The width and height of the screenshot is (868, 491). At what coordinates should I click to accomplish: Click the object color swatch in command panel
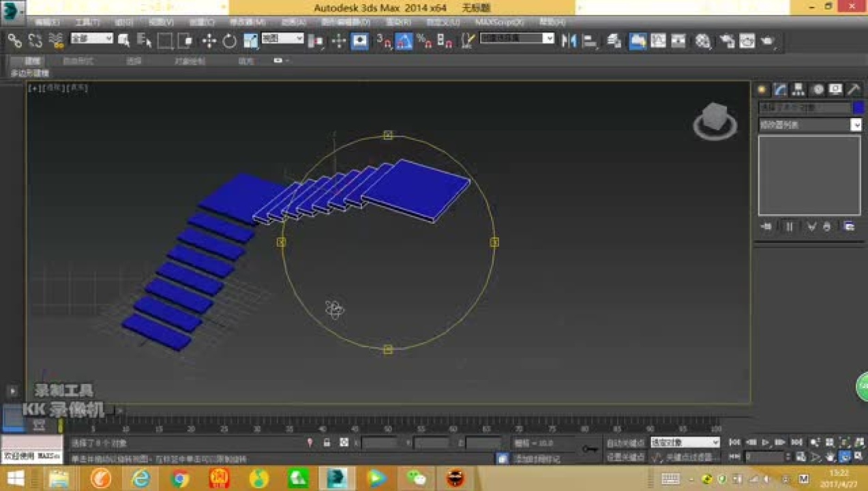pyautogui.click(x=859, y=107)
